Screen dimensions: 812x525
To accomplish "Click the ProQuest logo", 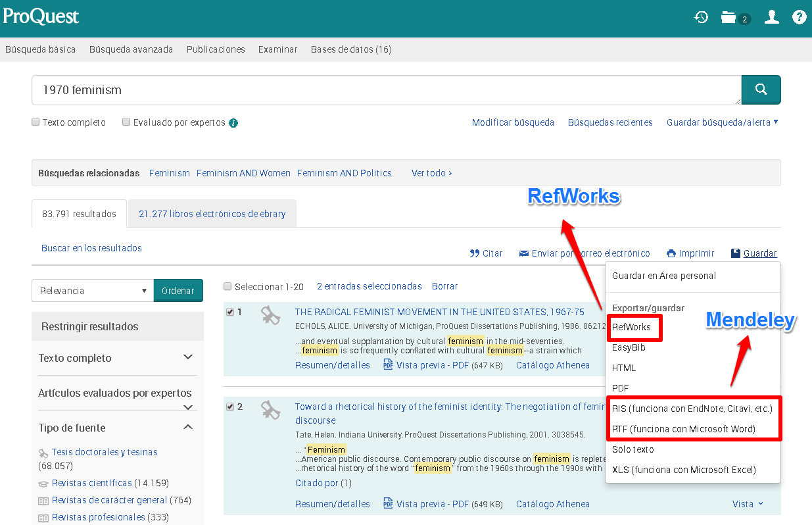I will coord(41,16).
